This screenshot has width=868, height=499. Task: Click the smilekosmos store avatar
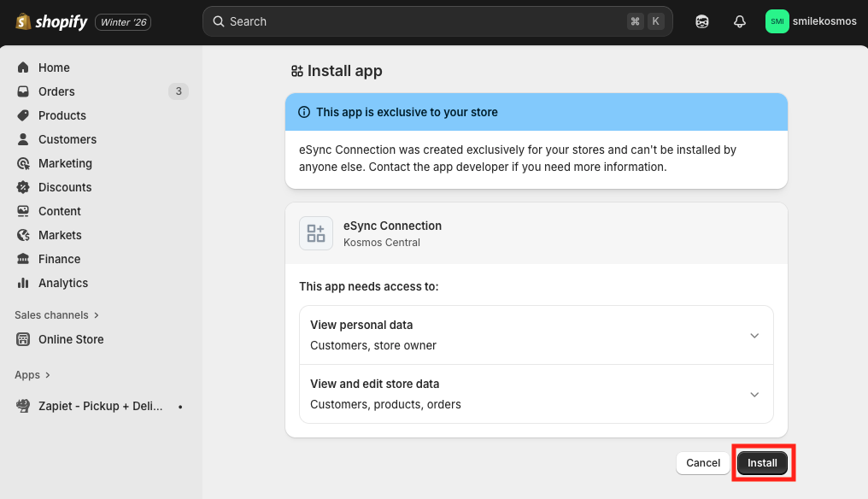(x=777, y=21)
